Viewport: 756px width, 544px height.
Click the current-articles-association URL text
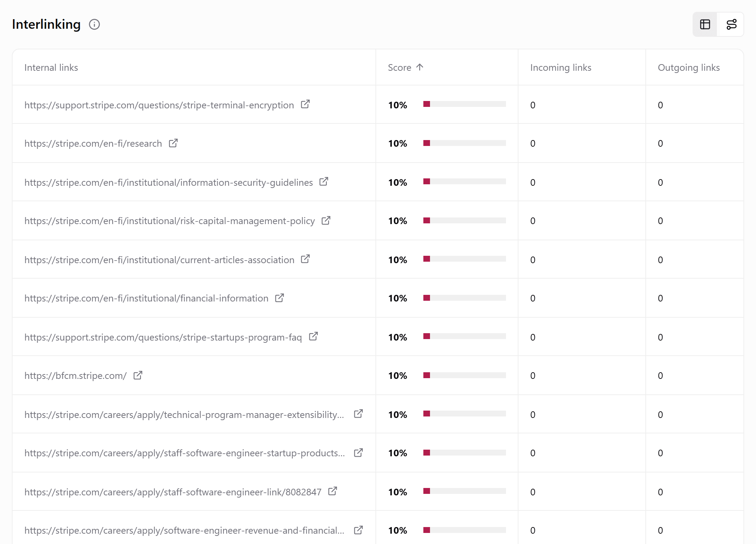pos(159,260)
